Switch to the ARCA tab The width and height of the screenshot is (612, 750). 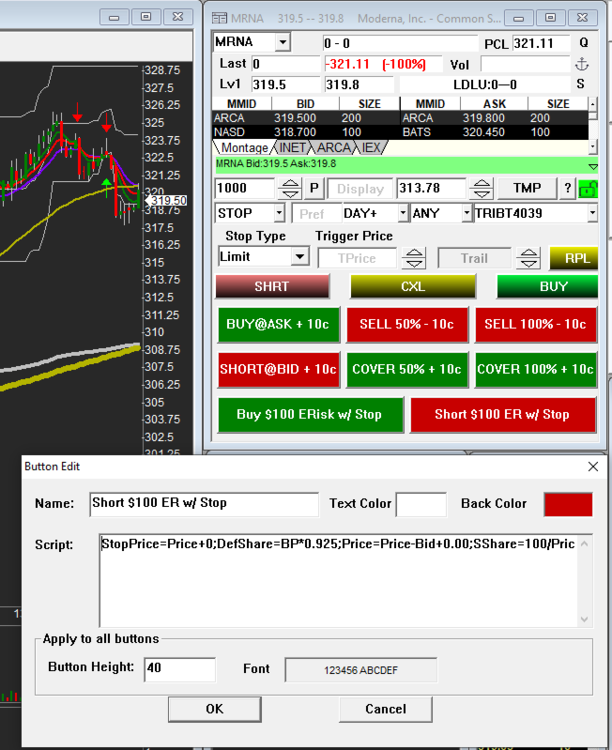pyautogui.click(x=333, y=147)
